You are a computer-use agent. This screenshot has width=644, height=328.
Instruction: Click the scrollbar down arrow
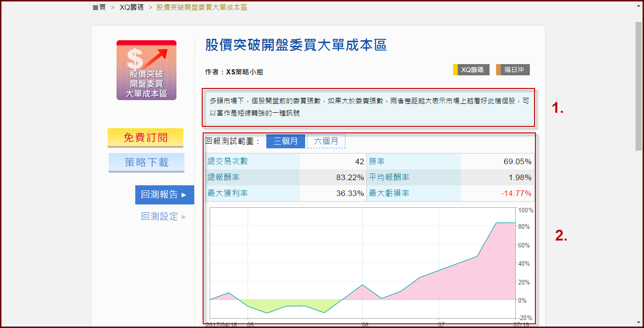coord(639,322)
